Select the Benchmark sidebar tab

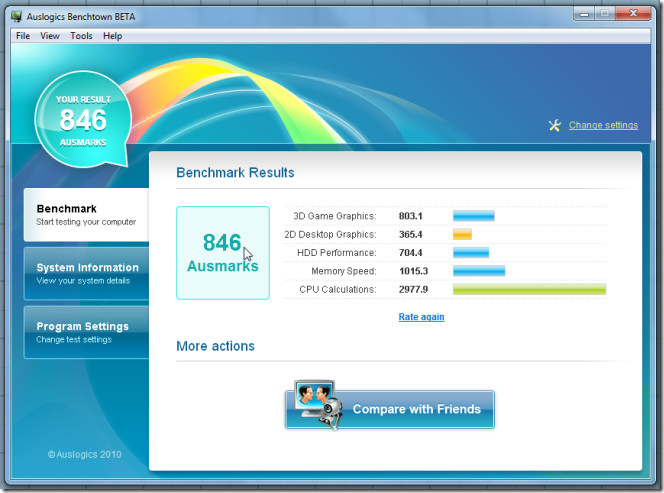(86, 215)
